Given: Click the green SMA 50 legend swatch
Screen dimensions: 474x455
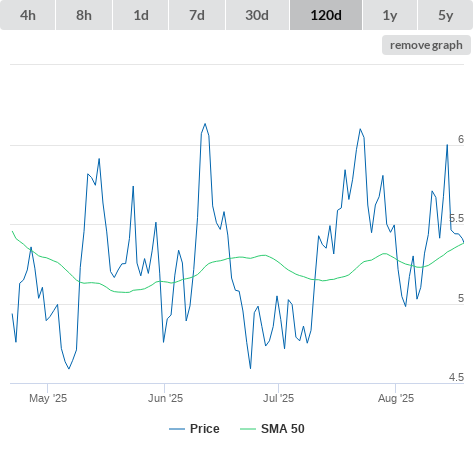Looking at the screenshot, I should click(248, 429).
